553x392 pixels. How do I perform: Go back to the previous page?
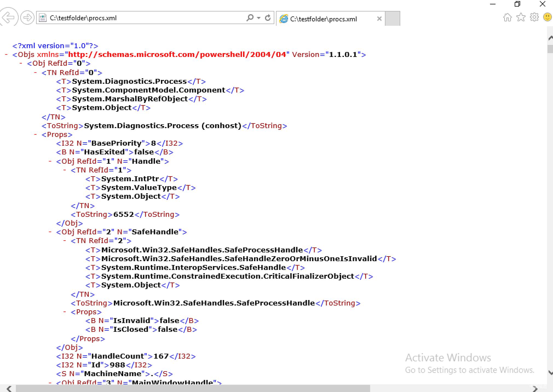9,18
